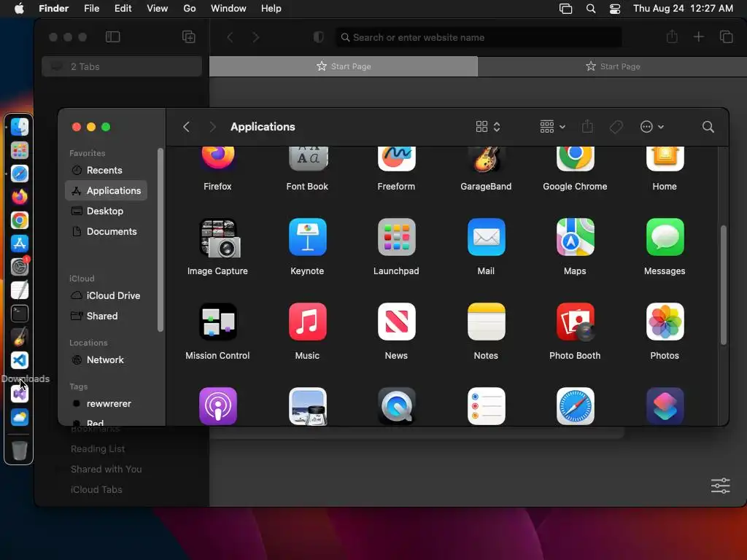Click the Finder content scrollbar
This screenshot has height=560, width=747.
pyautogui.click(x=723, y=285)
